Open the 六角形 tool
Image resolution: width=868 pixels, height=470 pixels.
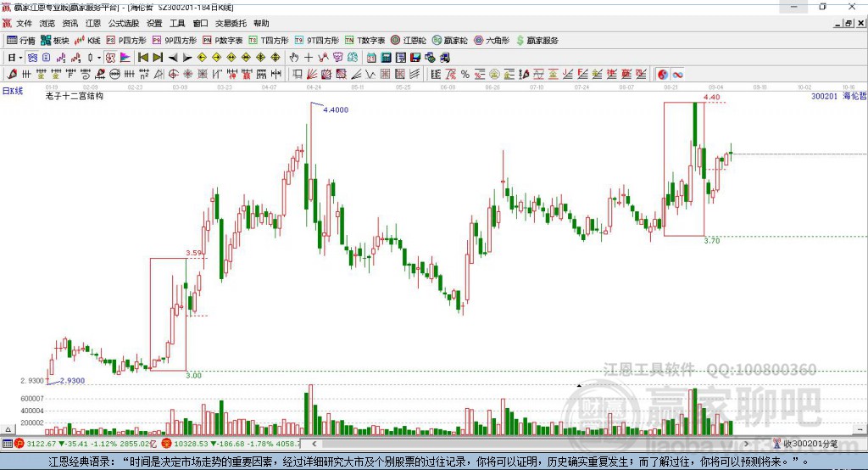pyautogui.click(x=492, y=41)
